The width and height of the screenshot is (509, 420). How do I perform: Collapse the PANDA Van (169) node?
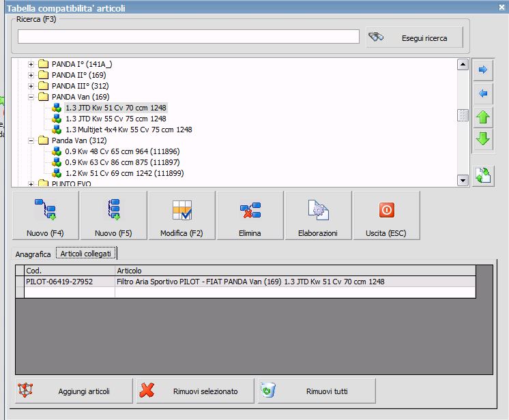(31, 97)
